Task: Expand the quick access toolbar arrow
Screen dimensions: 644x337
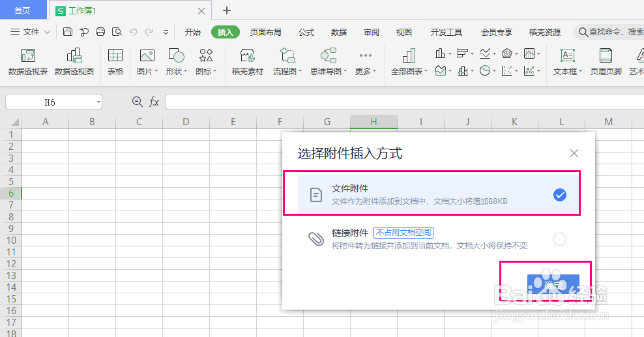Action: click(166, 32)
